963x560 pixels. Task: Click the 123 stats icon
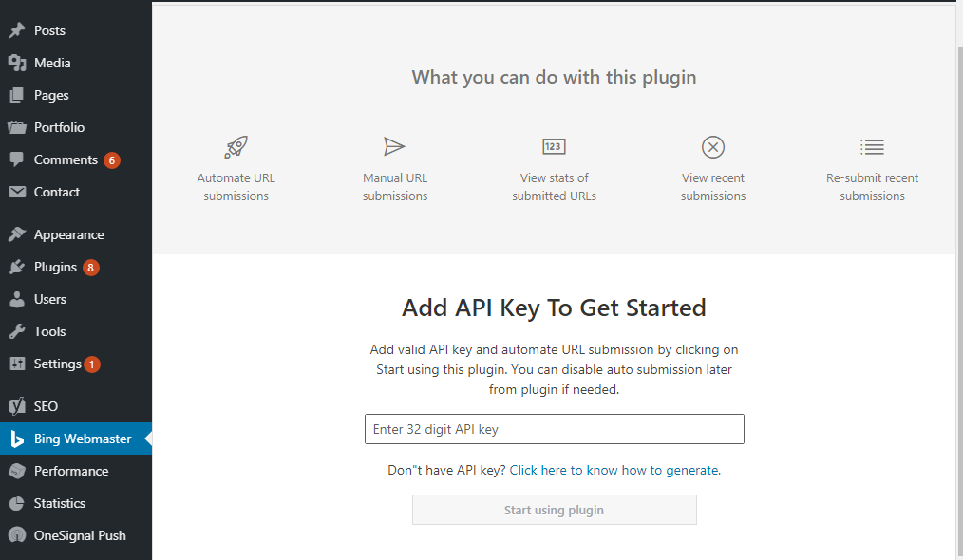click(x=554, y=146)
